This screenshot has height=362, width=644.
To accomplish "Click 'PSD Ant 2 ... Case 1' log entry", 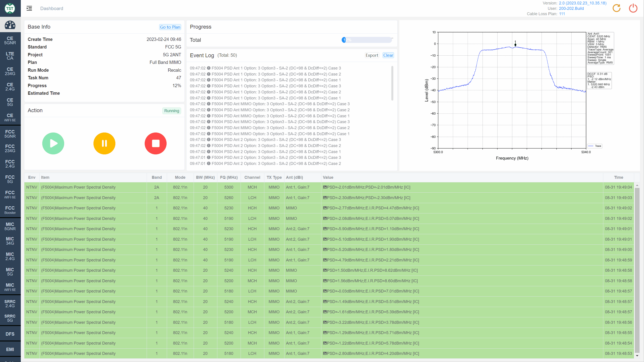I will tap(265, 152).
